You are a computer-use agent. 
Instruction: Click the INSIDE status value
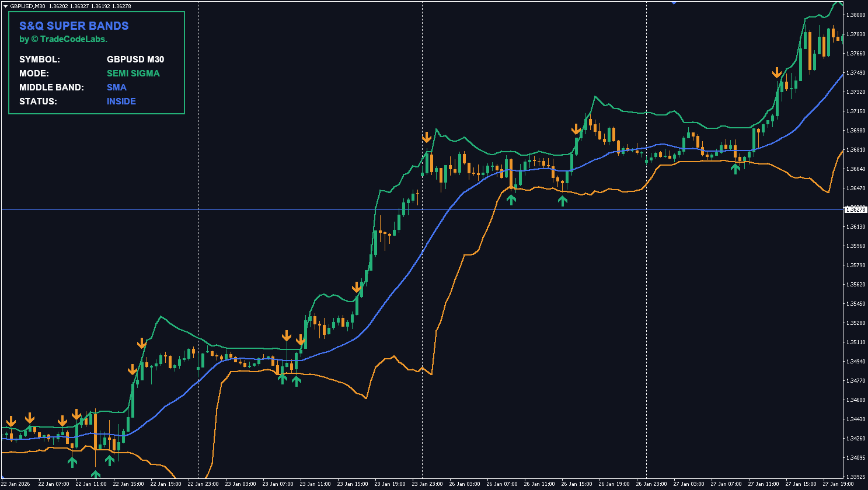click(x=121, y=101)
